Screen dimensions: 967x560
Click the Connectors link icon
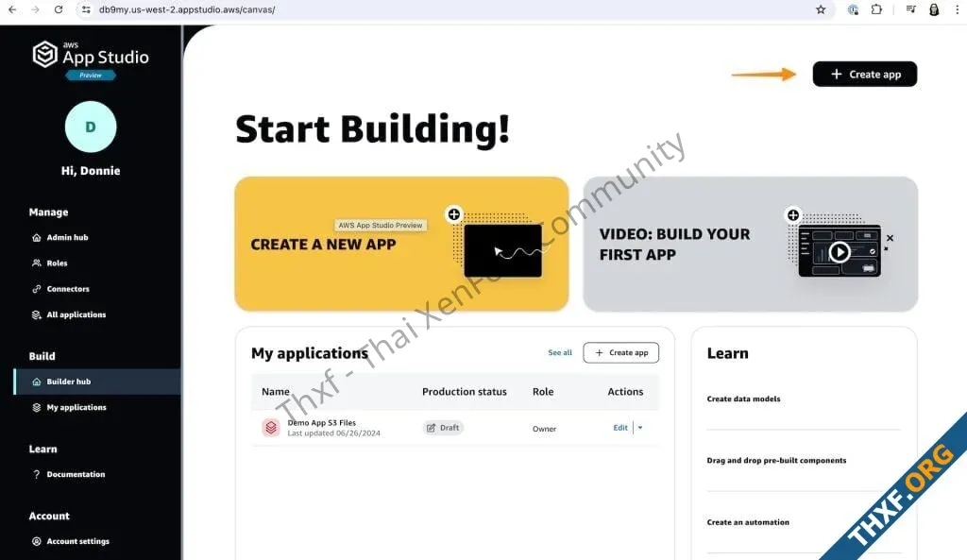pyautogui.click(x=37, y=289)
